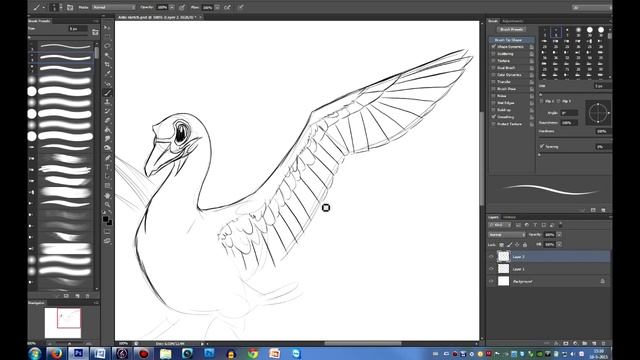The height and width of the screenshot is (360, 640).
Task: Open the Tool Preset picker arrow
Action: pyautogui.click(x=44, y=7)
